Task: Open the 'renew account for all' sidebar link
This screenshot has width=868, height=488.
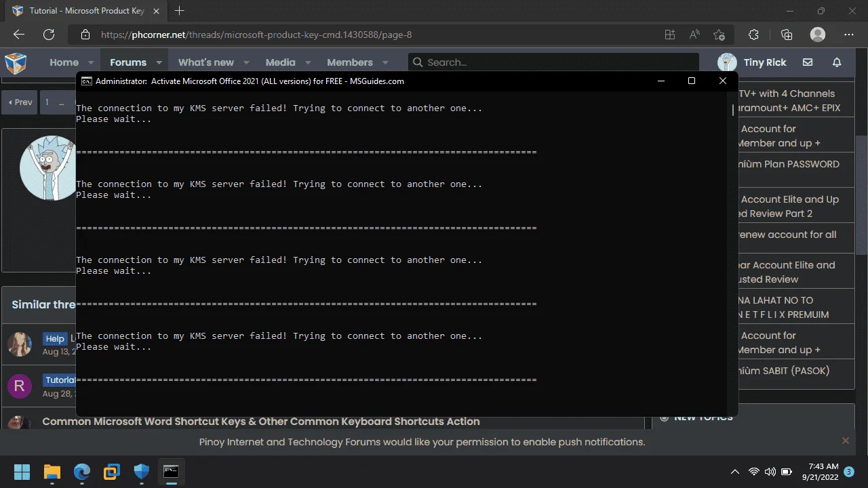Action: click(x=787, y=235)
